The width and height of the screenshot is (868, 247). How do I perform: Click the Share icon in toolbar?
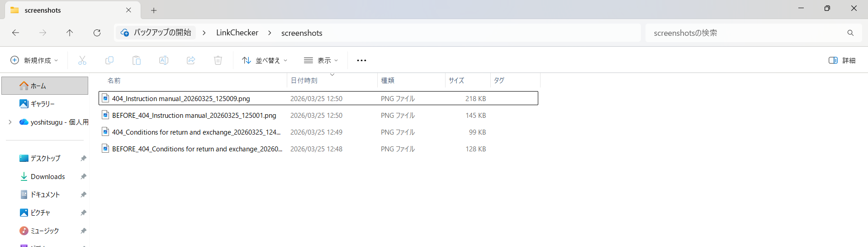(191, 60)
